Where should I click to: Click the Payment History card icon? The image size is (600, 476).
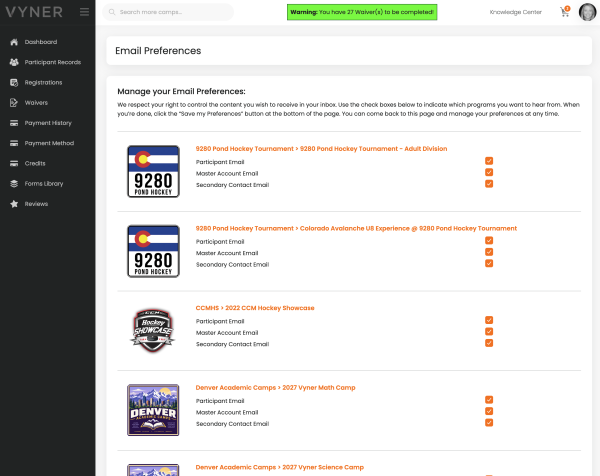point(14,123)
